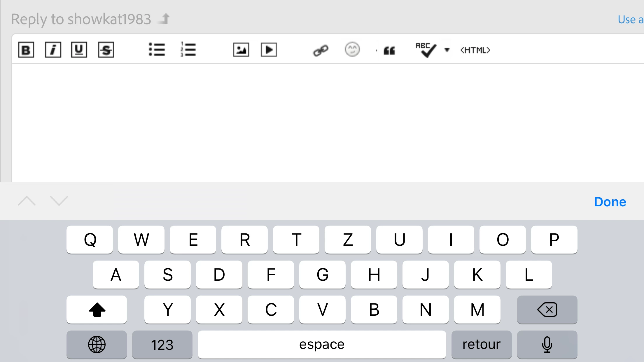Jump to the next field with the down chevron
This screenshot has height=362, width=644.
click(59, 201)
